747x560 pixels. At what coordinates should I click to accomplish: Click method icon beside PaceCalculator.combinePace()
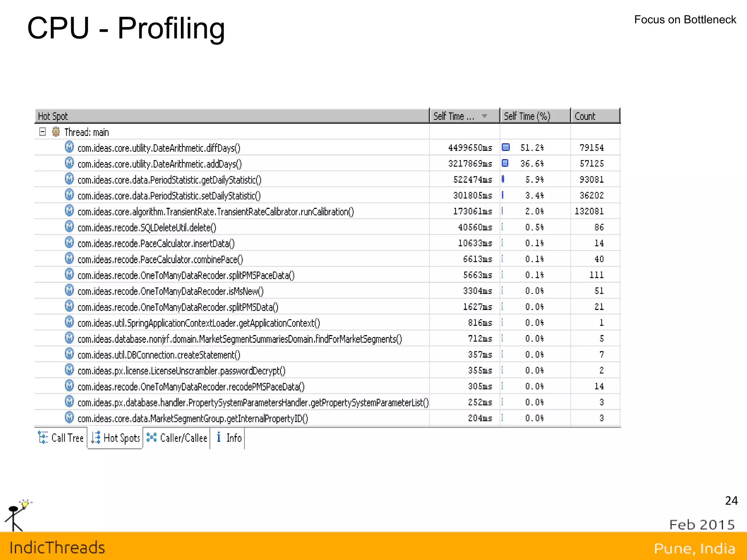(69, 258)
